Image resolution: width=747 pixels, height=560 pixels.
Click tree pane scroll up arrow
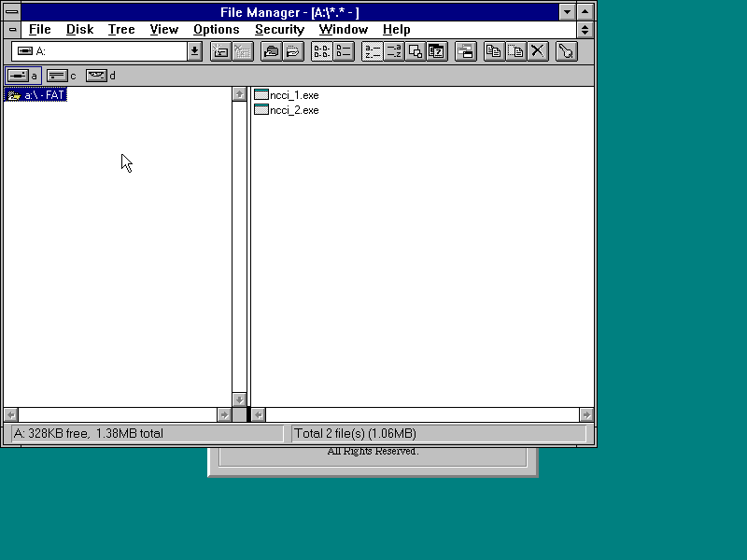tap(239, 94)
